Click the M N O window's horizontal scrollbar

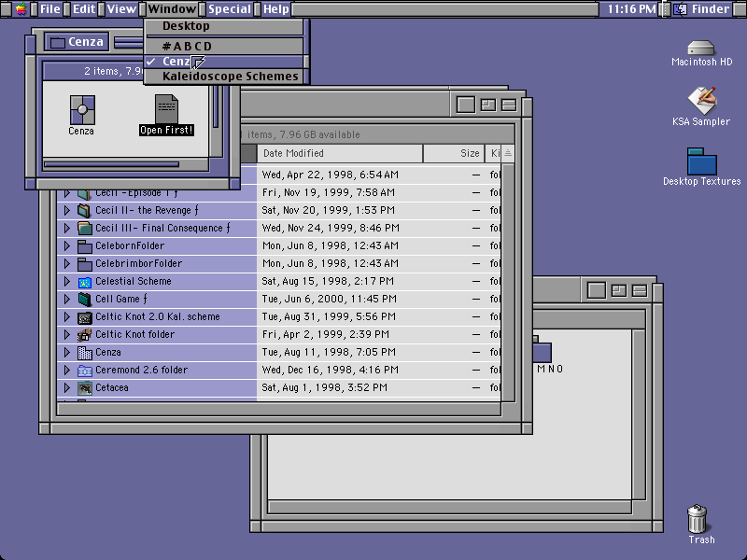450,507
